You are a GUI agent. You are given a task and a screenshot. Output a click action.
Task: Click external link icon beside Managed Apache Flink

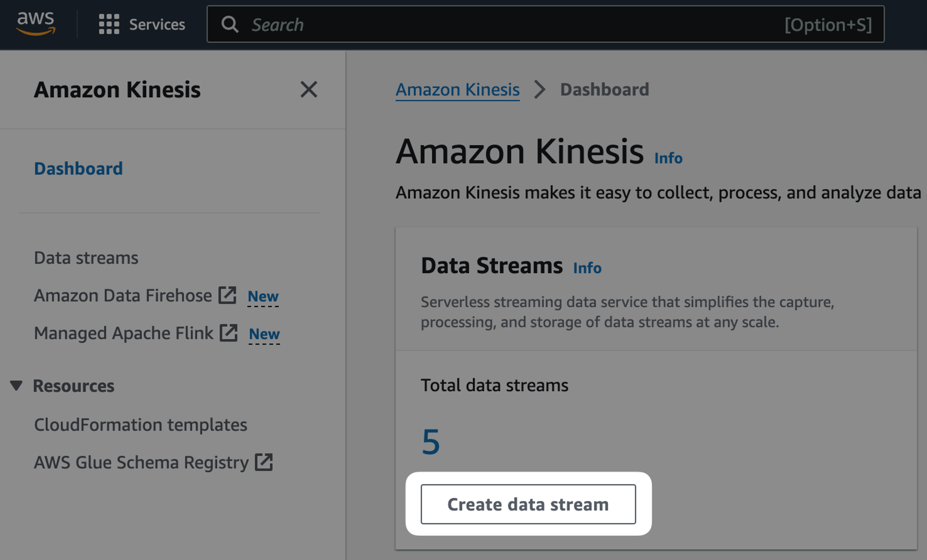[x=229, y=333]
